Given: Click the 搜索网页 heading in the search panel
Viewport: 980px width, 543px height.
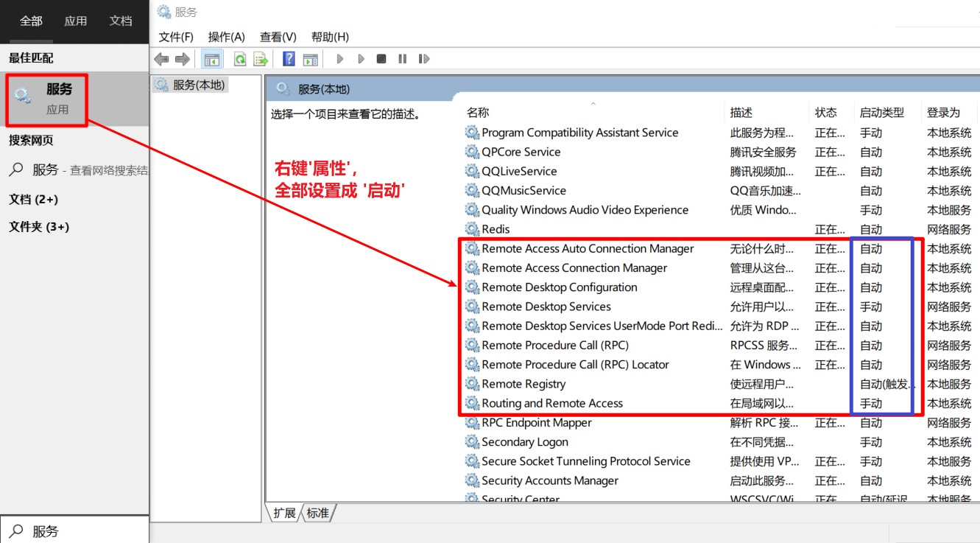Looking at the screenshot, I should (x=31, y=140).
